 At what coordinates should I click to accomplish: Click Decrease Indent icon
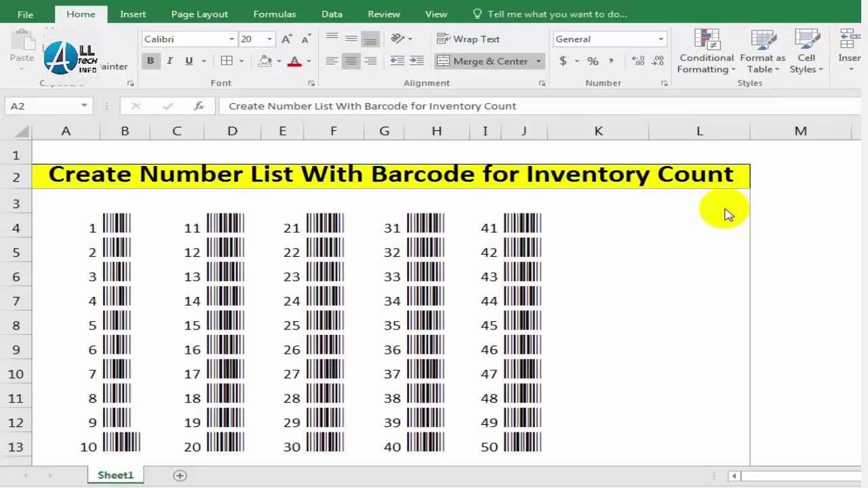click(397, 61)
